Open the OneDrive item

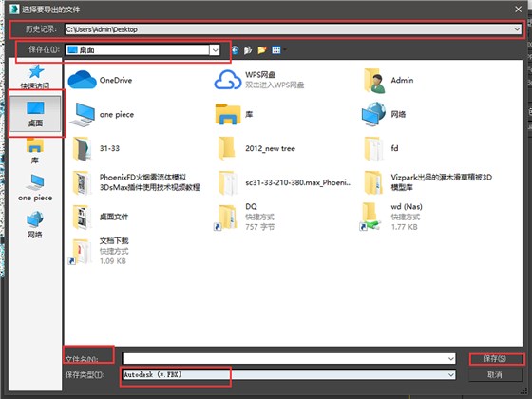(100, 80)
